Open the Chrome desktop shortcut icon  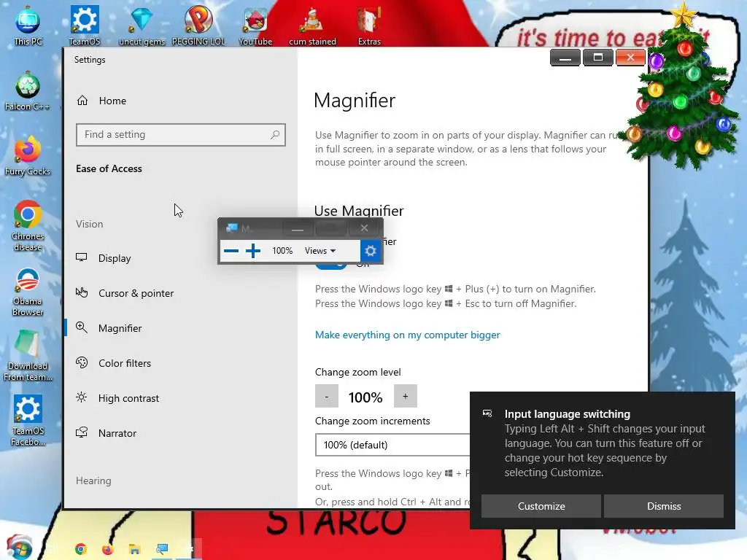click(27, 226)
